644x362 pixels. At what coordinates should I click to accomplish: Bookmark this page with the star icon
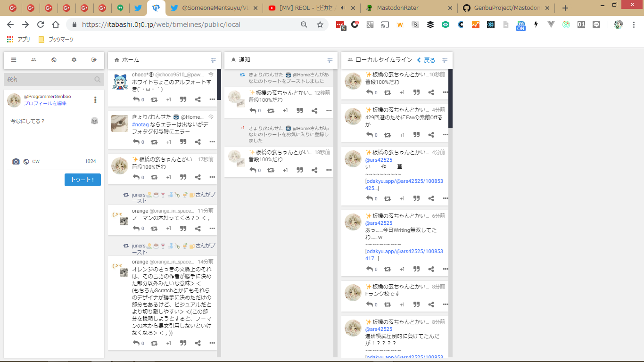point(320,25)
